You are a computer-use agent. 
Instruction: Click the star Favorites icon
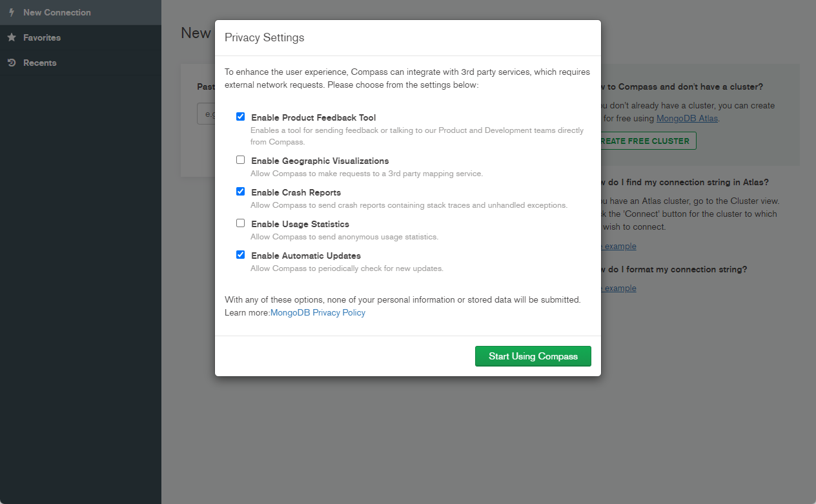(12, 37)
